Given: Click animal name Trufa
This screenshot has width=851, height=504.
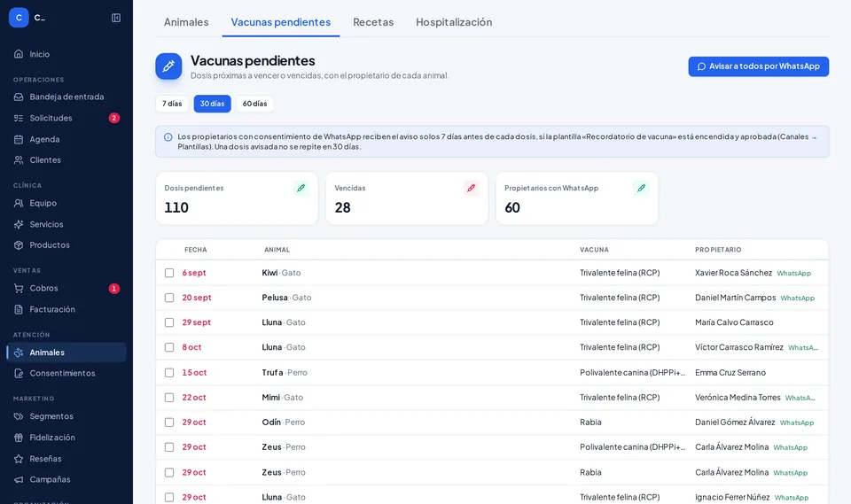Looking at the screenshot, I should 272,373.
